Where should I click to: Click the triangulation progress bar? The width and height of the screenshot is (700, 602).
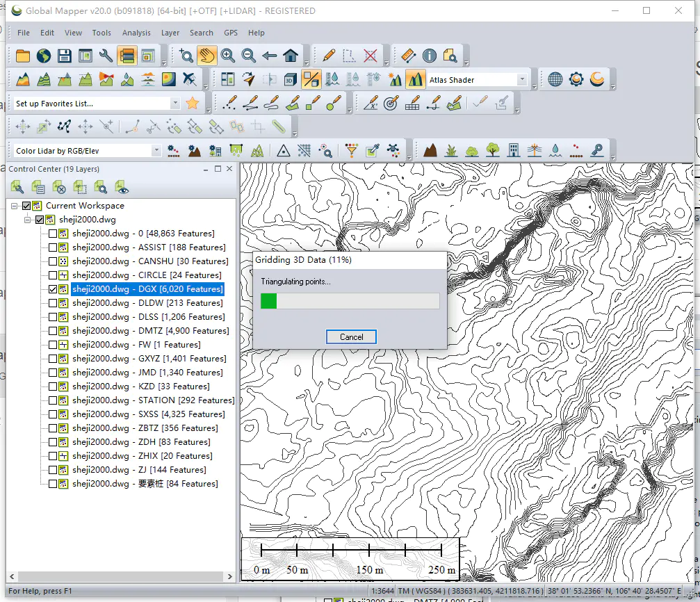350,301
